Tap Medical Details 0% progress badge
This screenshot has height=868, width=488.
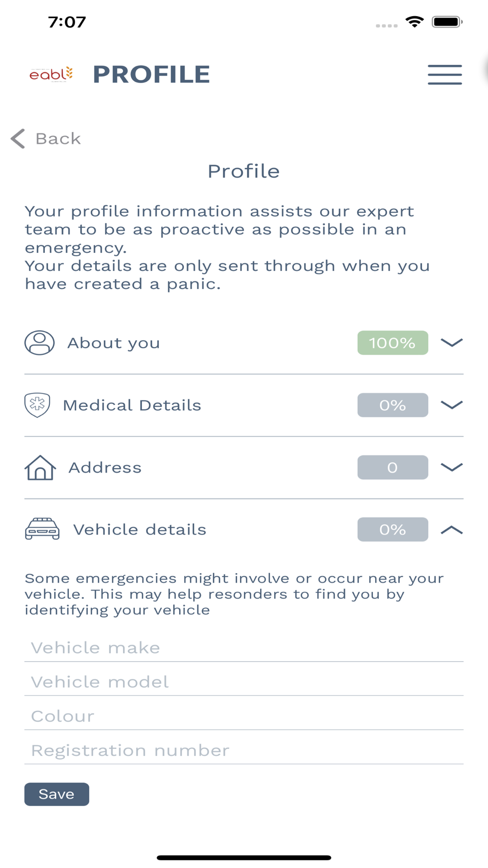(x=393, y=405)
